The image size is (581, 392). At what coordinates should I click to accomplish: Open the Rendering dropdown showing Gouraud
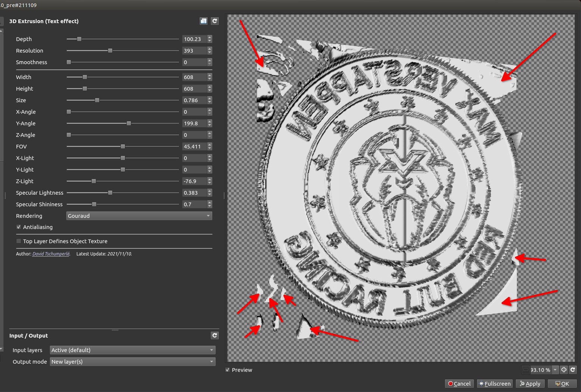[139, 216]
